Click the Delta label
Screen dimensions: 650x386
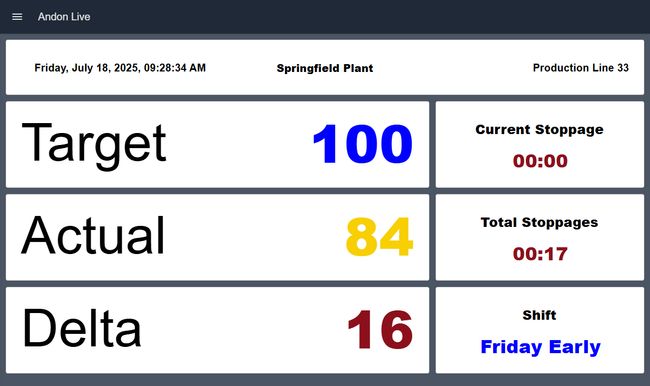(82, 328)
